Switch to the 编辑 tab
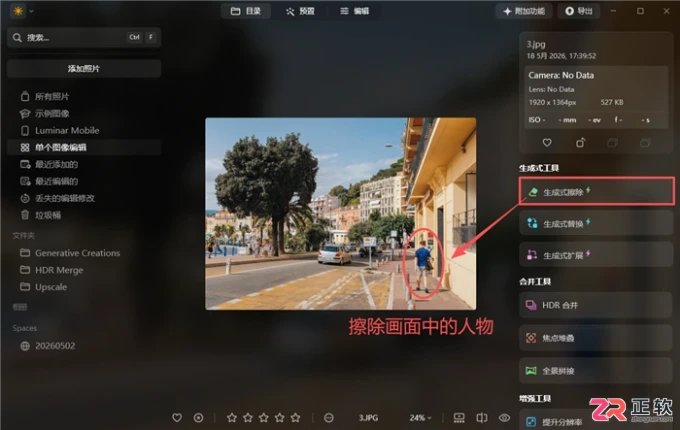The height and width of the screenshot is (430, 680). coord(354,11)
